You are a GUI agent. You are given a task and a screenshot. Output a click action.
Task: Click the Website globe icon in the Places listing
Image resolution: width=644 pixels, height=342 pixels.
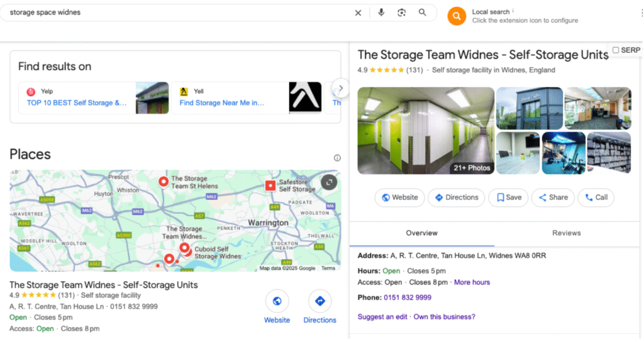(x=277, y=301)
